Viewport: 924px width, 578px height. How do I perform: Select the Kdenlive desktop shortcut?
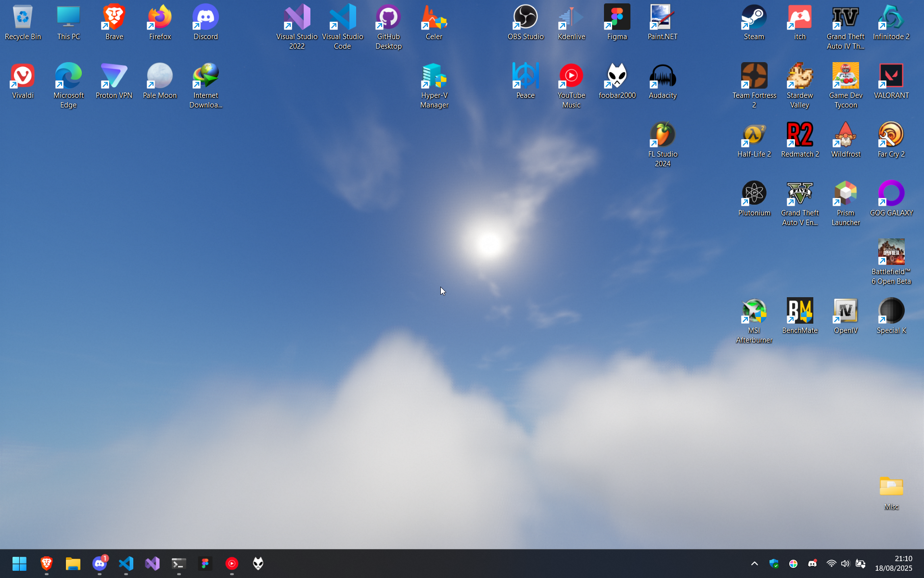pyautogui.click(x=571, y=23)
